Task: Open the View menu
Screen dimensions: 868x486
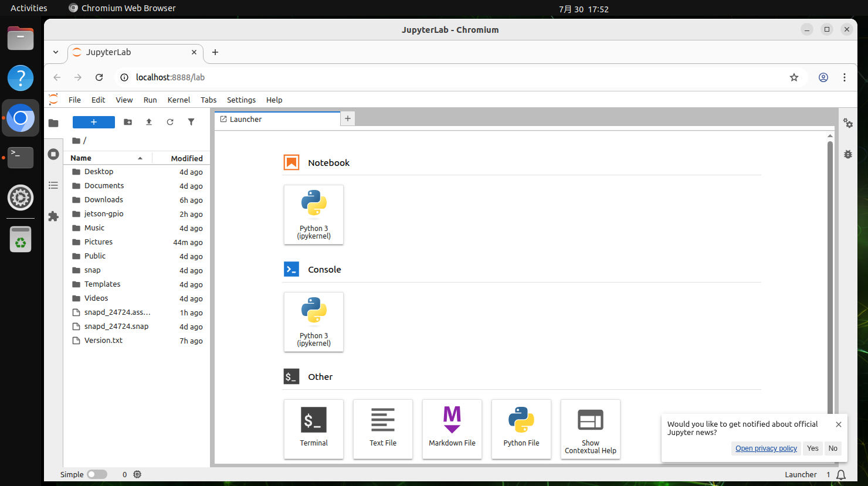Action: tap(124, 100)
